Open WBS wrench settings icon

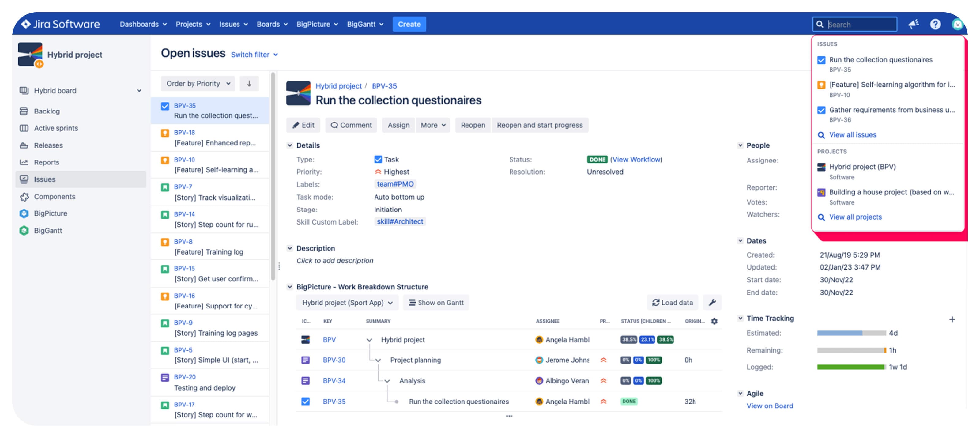(x=712, y=303)
